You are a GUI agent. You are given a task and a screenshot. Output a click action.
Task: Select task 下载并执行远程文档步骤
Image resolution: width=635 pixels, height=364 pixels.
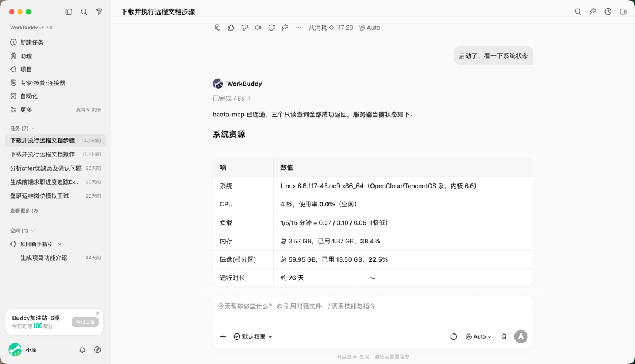55,141
